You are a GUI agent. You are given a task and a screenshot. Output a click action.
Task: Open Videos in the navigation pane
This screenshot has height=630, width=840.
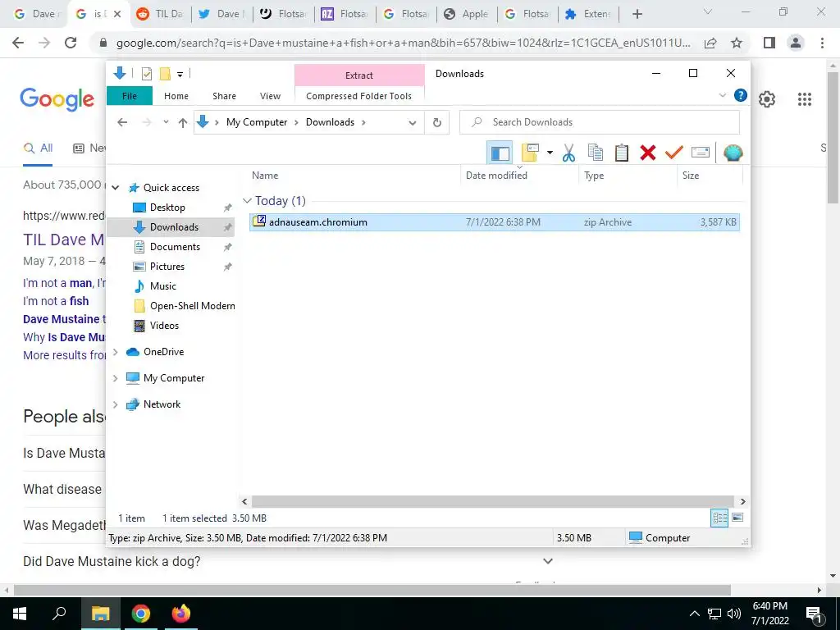point(164,326)
